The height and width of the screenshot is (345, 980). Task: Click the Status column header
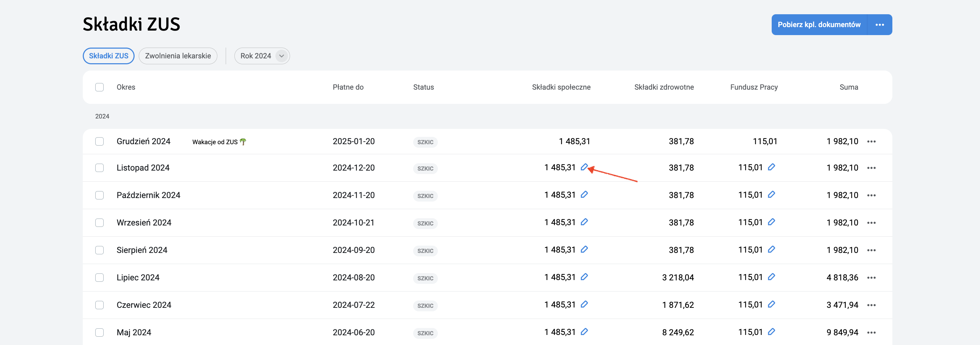click(x=424, y=87)
